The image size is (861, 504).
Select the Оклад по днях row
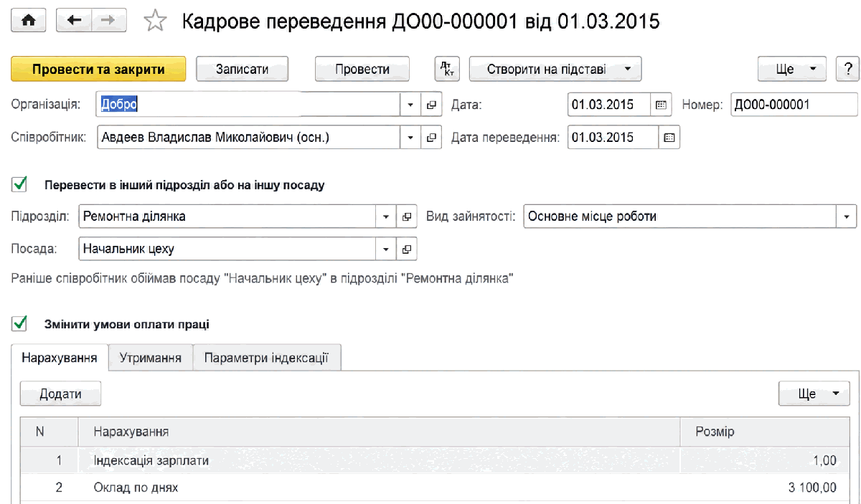pos(435,488)
